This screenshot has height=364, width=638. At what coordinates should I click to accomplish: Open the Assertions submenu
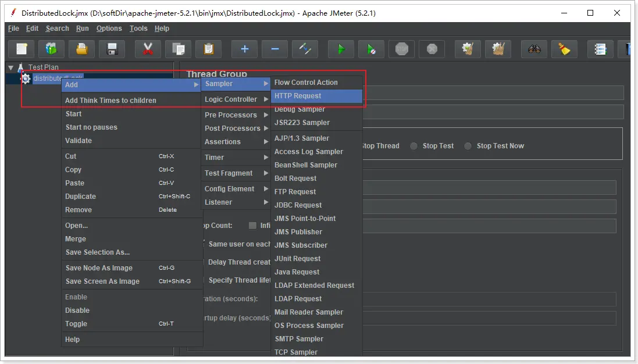pos(236,142)
